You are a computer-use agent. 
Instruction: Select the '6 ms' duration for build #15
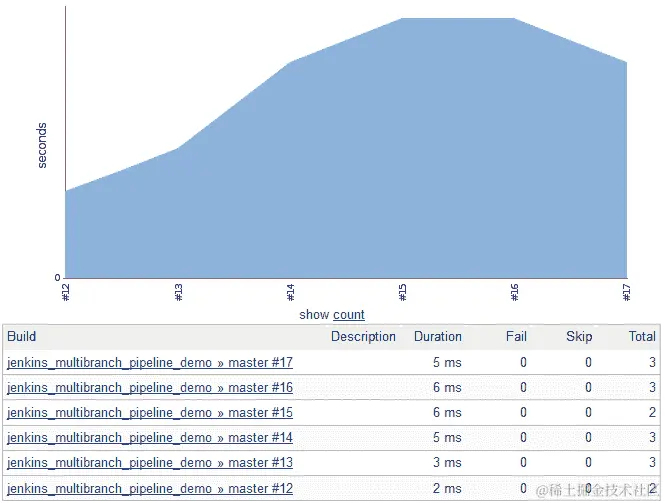447,413
